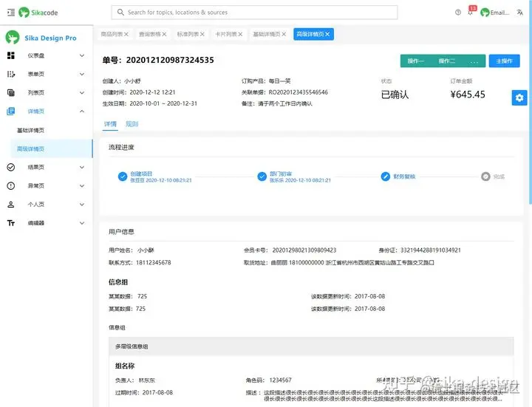The image size is (532, 407).
Task: Click the Sikacode logo in header
Action: coord(38,13)
